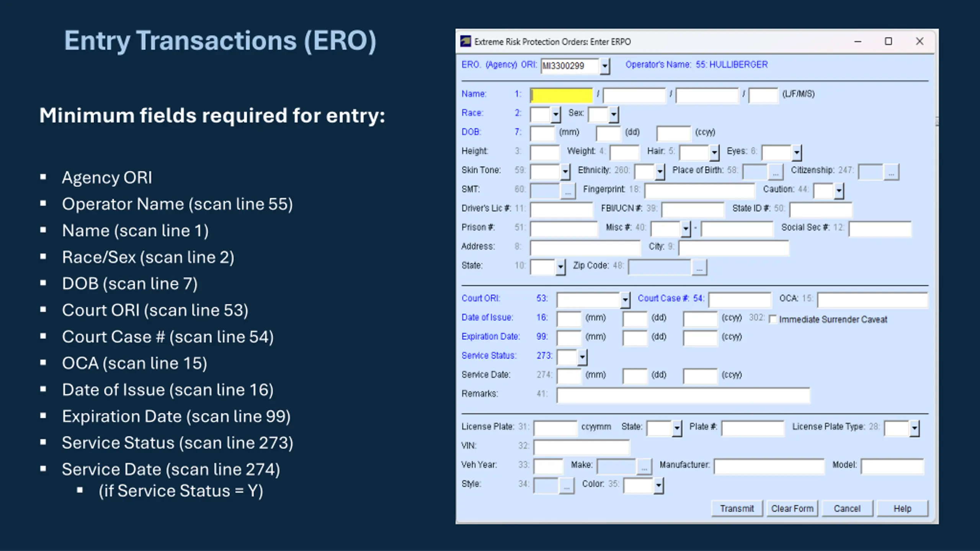Open the SMT lookup button
The image size is (980, 551).
(568, 191)
